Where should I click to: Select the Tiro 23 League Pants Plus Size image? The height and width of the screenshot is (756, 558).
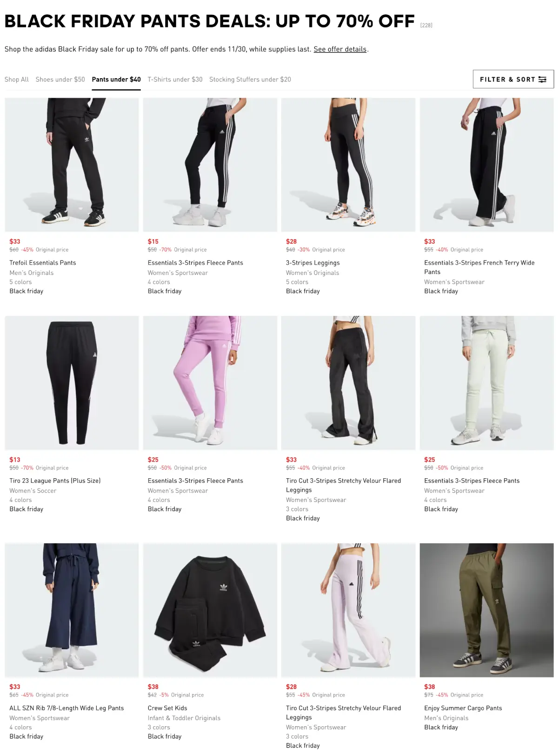click(72, 383)
